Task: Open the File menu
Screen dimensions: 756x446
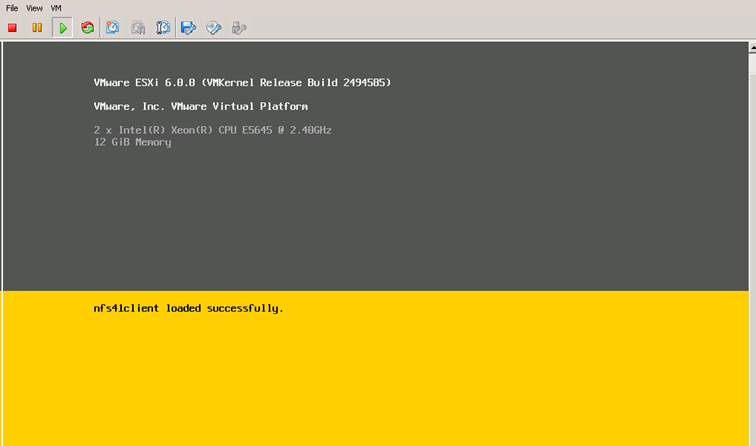Action: click(12, 8)
